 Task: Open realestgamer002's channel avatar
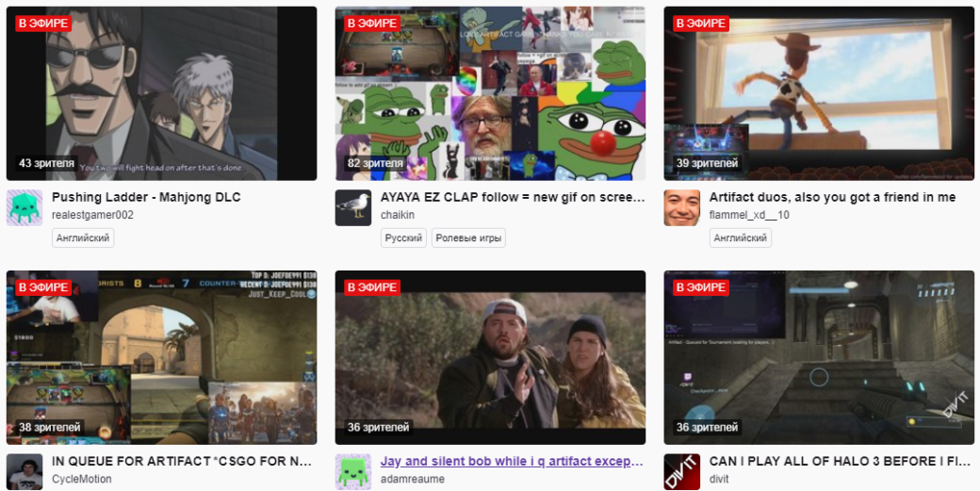click(x=24, y=207)
